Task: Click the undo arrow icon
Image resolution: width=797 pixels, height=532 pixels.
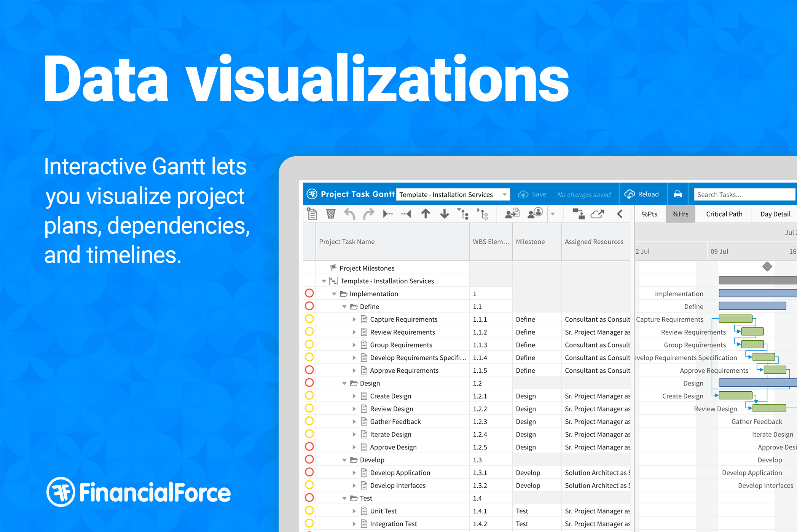Action: click(x=349, y=214)
